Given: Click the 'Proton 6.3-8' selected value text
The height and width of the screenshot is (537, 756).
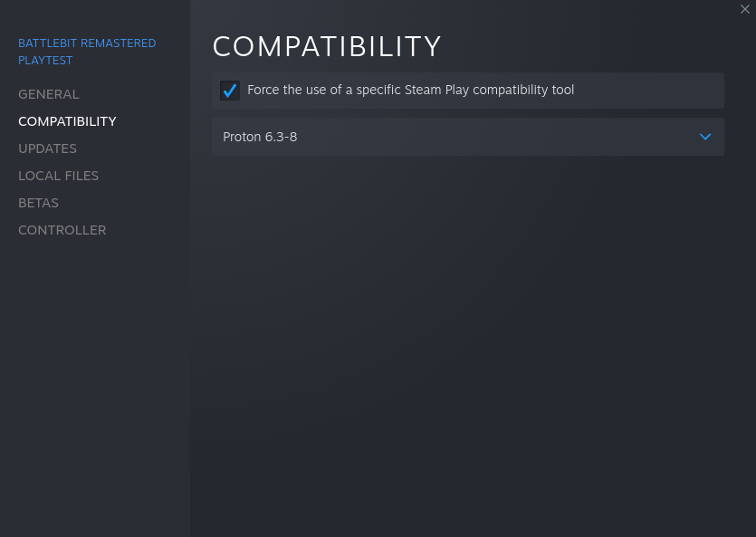Looking at the screenshot, I should tap(260, 137).
